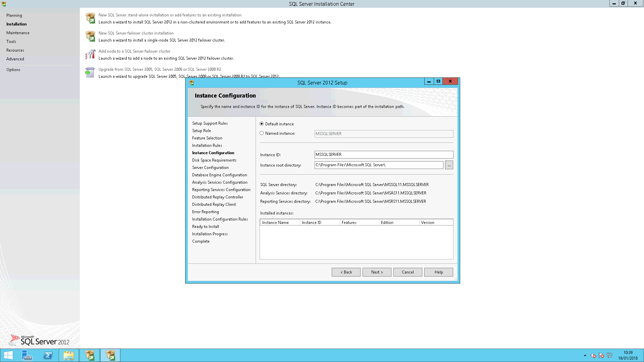Click Analysis Services Configuration step
The height and width of the screenshot is (362, 644).
coord(220,182)
